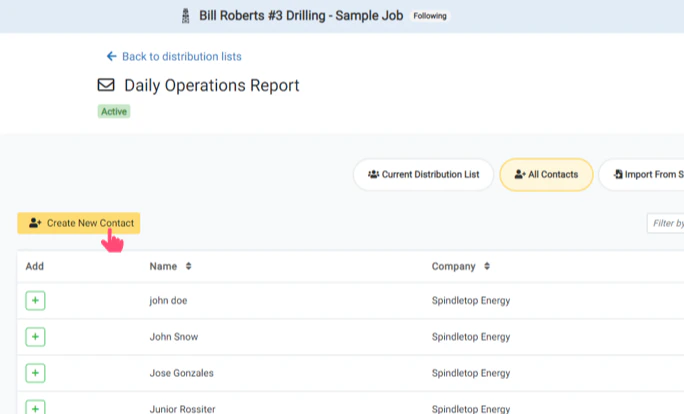
Task: Click the name john doe
Action: pos(168,301)
